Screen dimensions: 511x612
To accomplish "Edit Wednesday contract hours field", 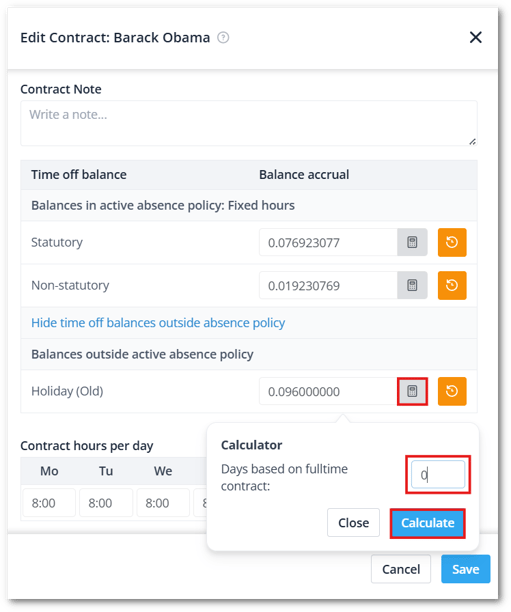I will [x=163, y=503].
